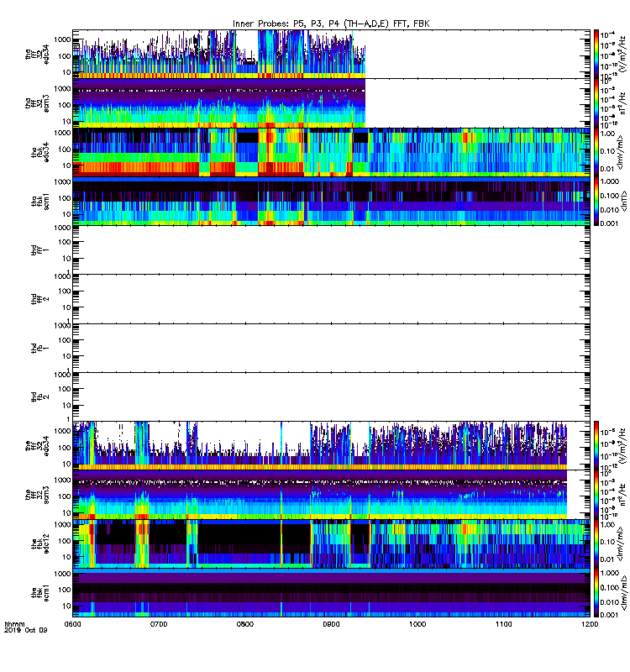630x672 pixels.
Task: Click the 'tha fbk scm1' panel label
Action: point(40,201)
